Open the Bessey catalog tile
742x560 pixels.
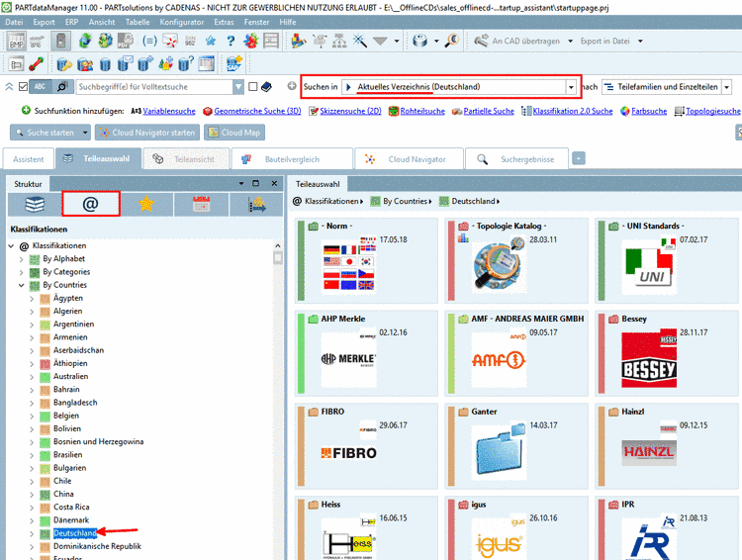click(667, 353)
